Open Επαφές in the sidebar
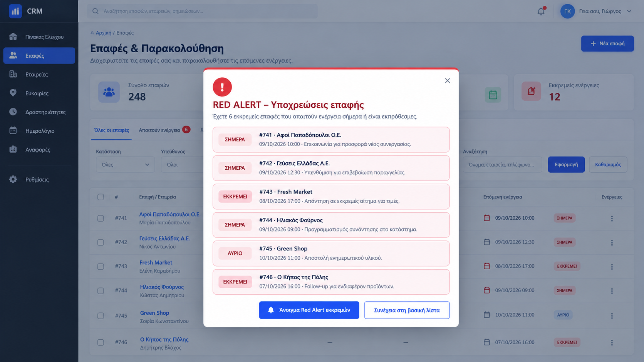This screenshot has height=362, width=644. [39, 55]
